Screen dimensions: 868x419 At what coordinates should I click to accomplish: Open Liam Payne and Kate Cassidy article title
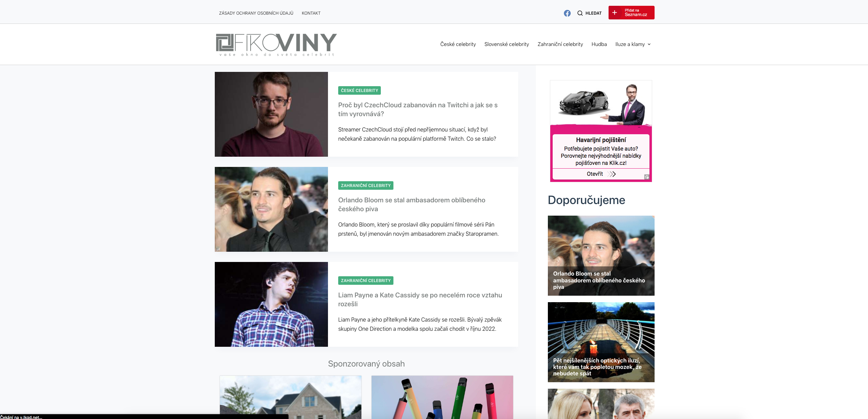420,299
